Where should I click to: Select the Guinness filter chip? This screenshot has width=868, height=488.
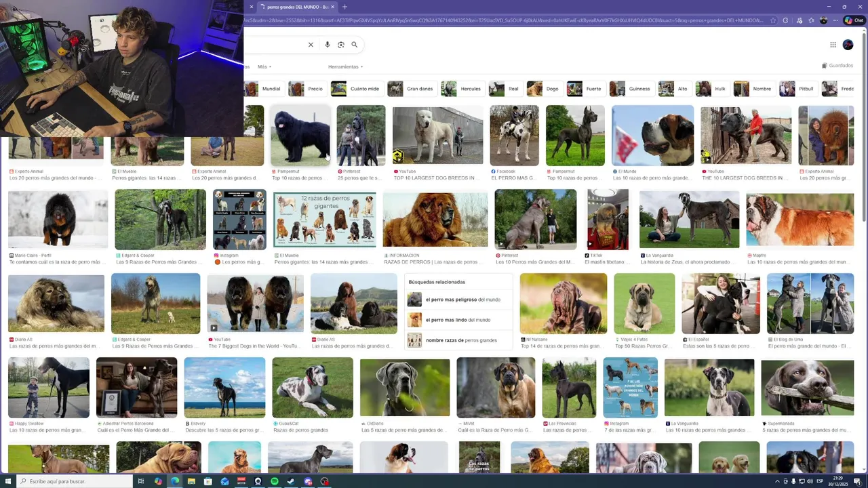coord(631,89)
